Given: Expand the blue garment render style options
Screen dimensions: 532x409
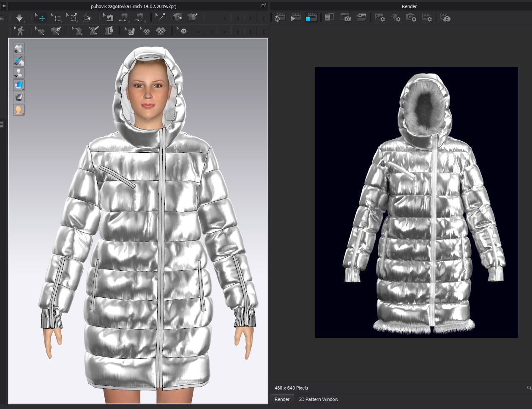Looking at the screenshot, I should coord(19,85).
